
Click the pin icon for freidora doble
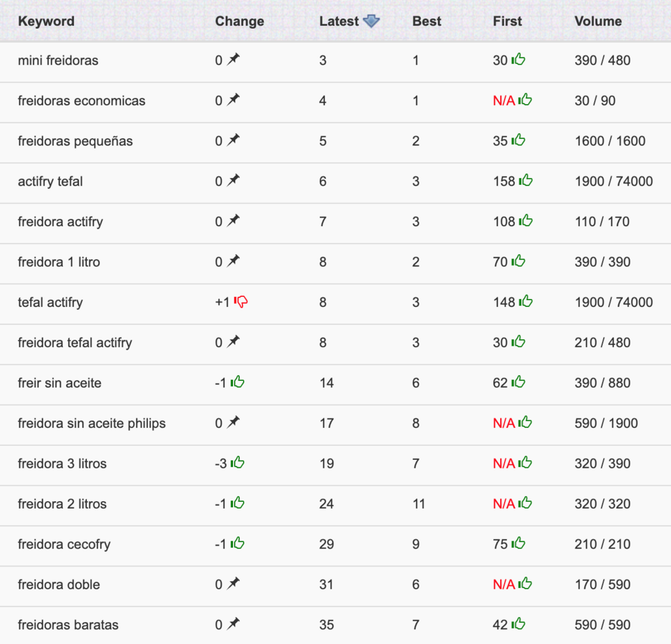[x=233, y=583]
